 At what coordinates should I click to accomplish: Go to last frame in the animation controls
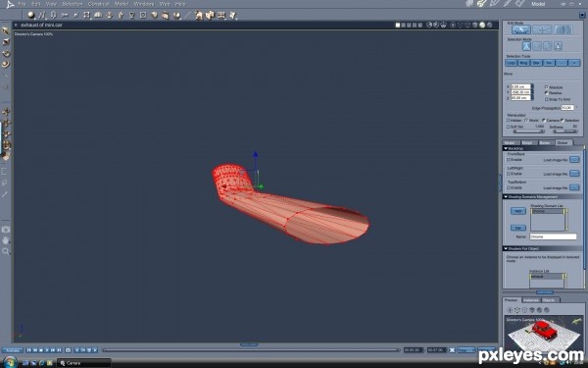[x=59, y=350]
